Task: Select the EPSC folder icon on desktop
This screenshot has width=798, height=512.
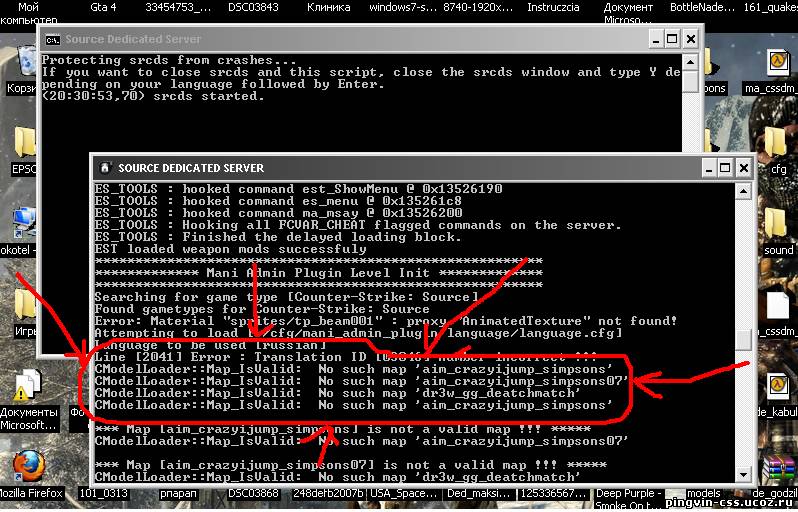Action: point(24,143)
